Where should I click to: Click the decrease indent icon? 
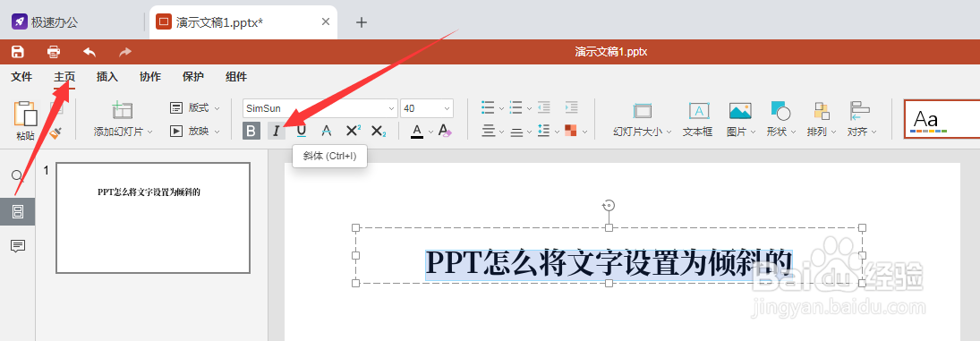[x=544, y=107]
